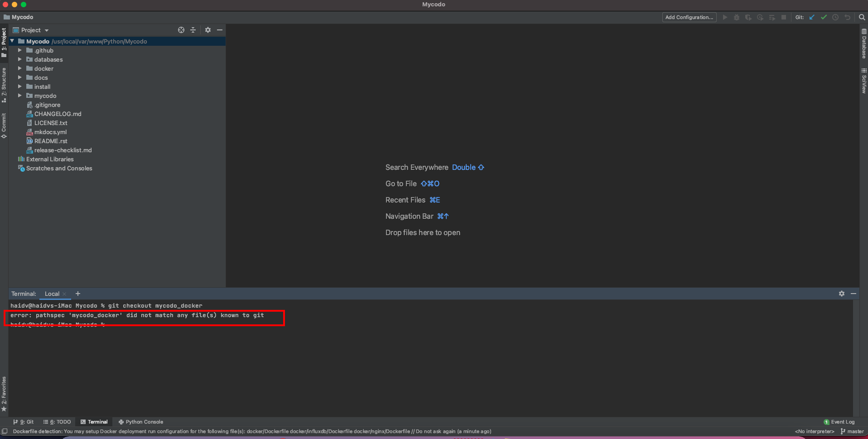This screenshot has height=439, width=868.
Task: Commit changes with the green checkmark icon
Action: pos(823,17)
